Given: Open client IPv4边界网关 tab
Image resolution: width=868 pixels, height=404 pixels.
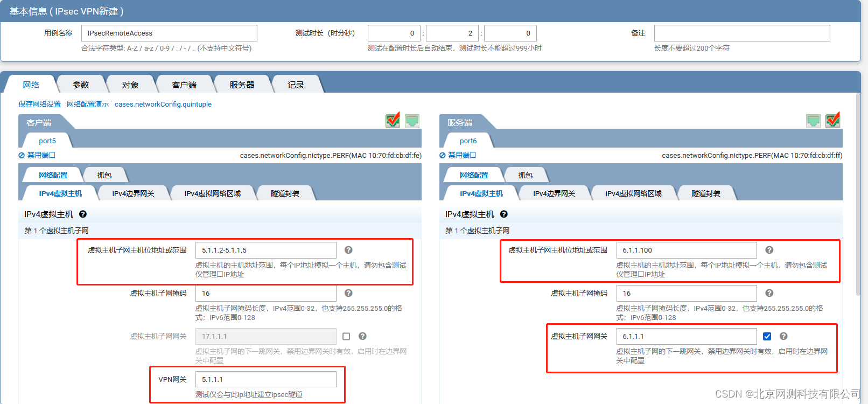Looking at the screenshot, I should point(133,193).
